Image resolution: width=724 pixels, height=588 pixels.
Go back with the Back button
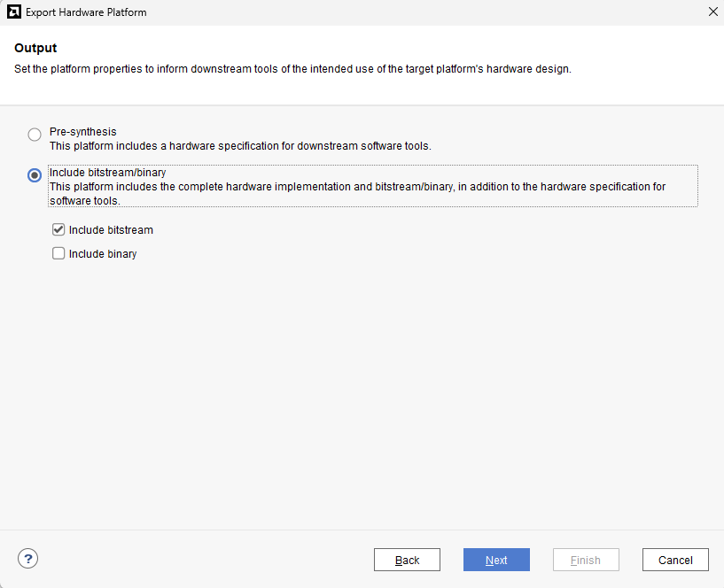coord(407,560)
